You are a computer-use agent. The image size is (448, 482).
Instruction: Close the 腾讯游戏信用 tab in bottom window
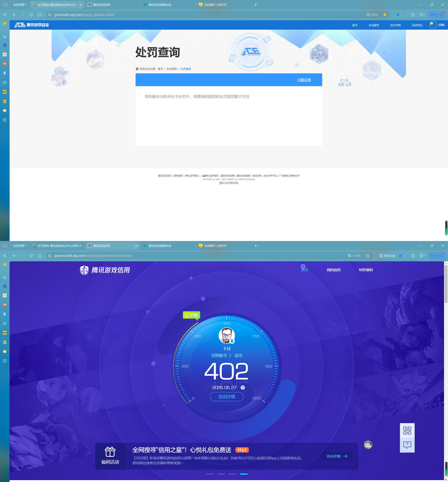136,246
